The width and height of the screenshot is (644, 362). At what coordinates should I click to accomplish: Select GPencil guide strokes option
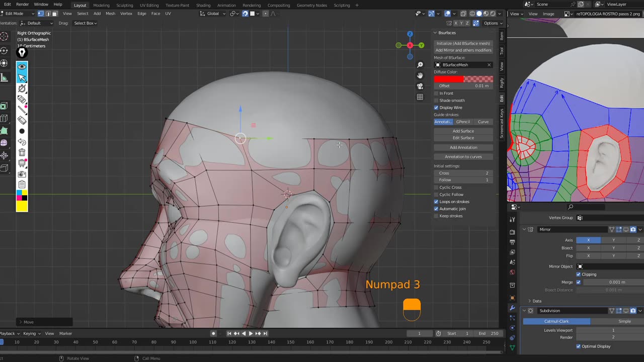(463, 122)
